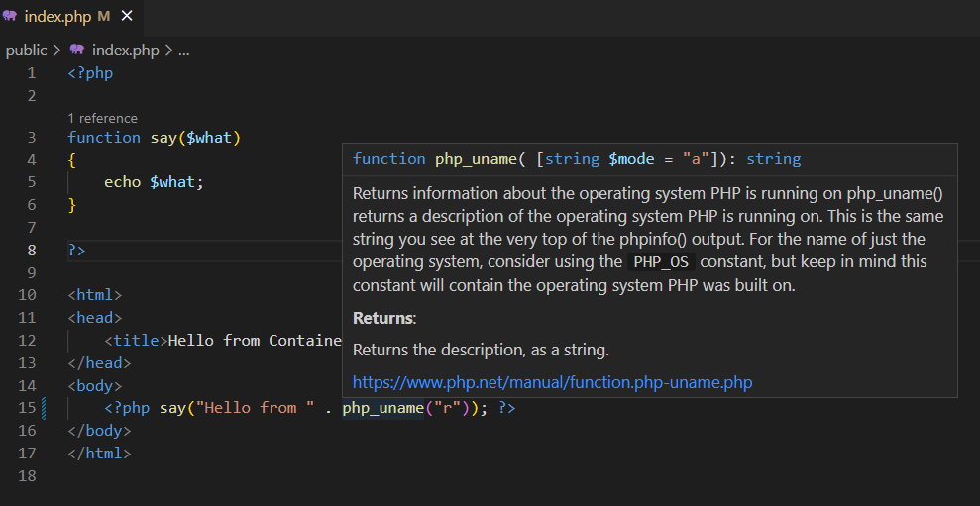Click the PHP_OS constant in hover popup
Viewport: 980px width, 506px height.
click(x=661, y=262)
